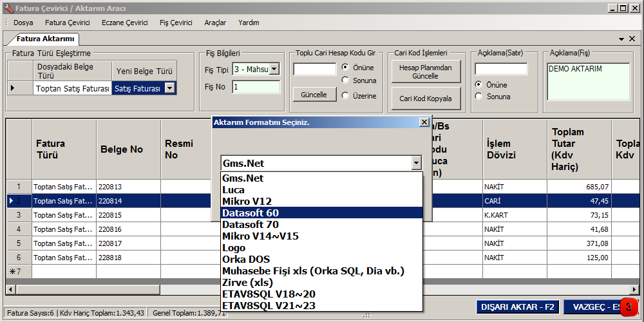This screenshot has width=644, height=322.
Task: Close the Aktarım Formatını Seçiniz dialog
Action: tap(424, 122)
